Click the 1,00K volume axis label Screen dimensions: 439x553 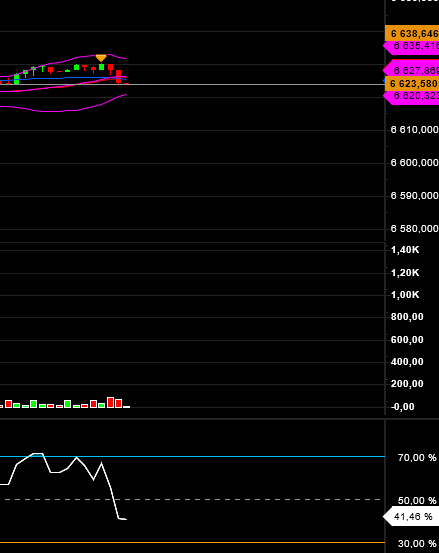(x=405, y=295)
